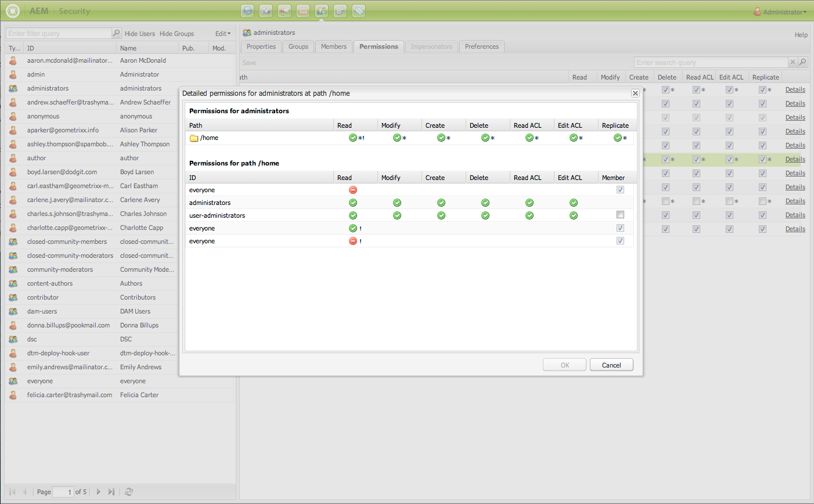
Task: Toggle Member checkbox for first everyone row
Action: [620, 189]
